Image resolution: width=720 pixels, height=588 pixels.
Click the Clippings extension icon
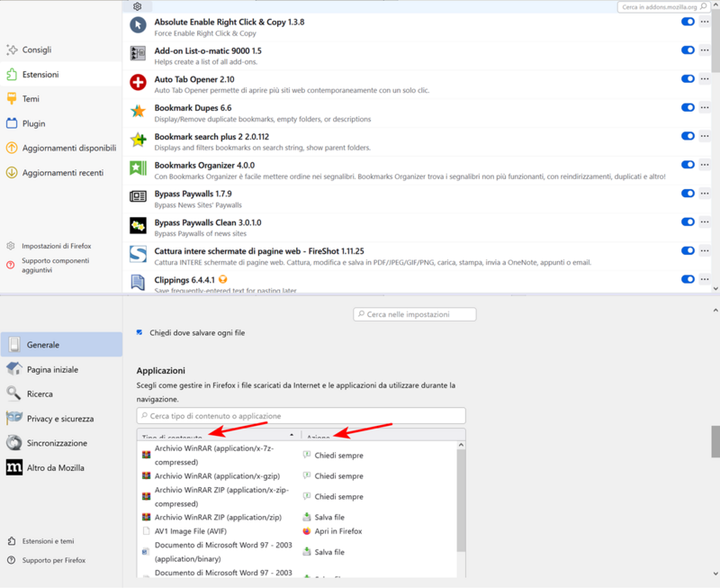pyautogui.click(x=138, y=282)
